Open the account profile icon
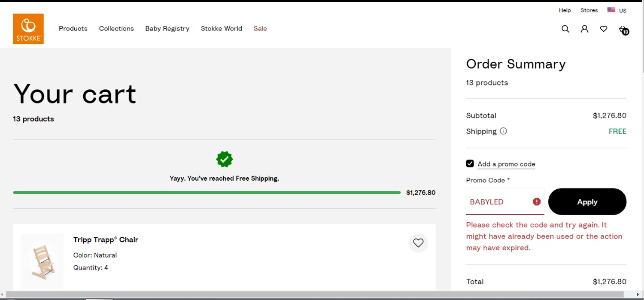This screenshot has height=300, width=644. tap(584, 29)
